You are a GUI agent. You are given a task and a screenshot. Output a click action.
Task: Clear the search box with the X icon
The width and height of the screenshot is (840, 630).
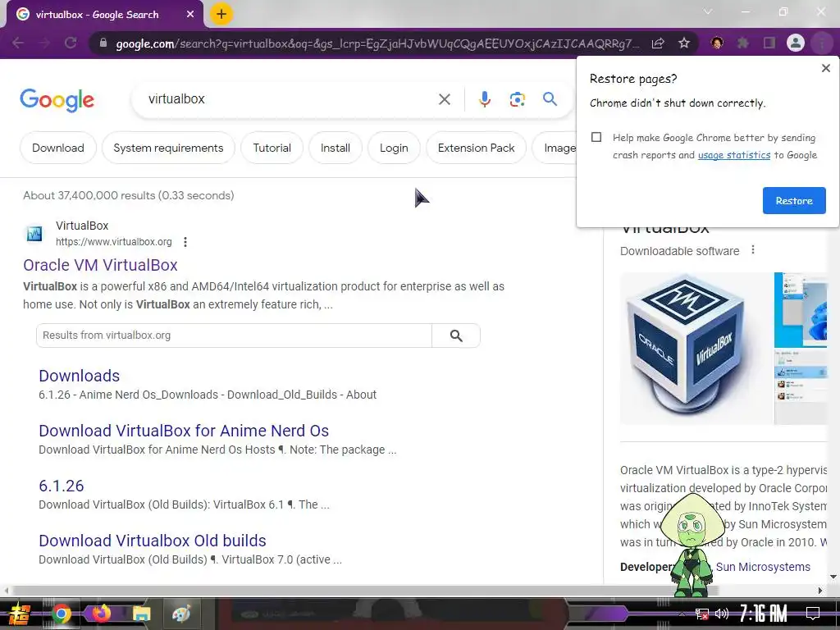(x=444, y=99)
